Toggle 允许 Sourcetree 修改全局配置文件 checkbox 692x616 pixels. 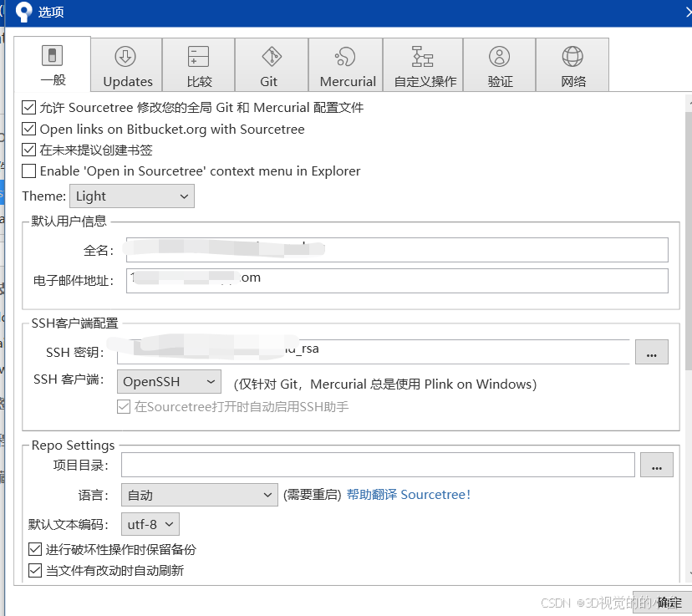coord(28,107)
